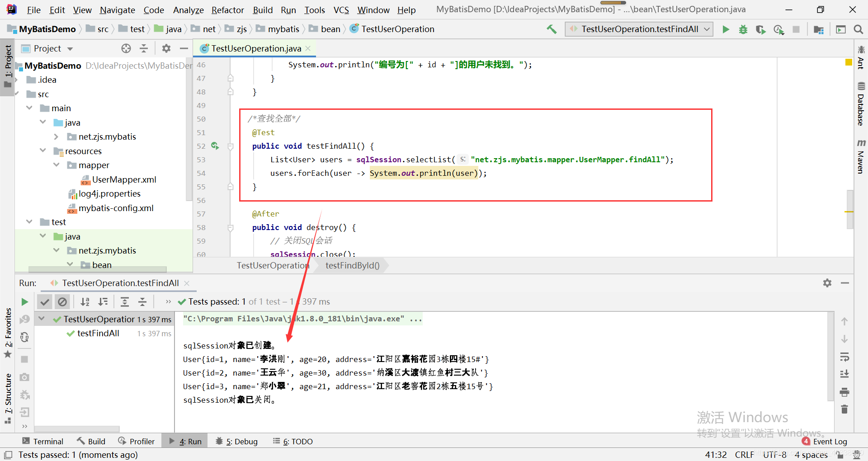The height and width of the screenshot is (461, 868).
Task: Open the VCS menu
Action: coord(341,10)
